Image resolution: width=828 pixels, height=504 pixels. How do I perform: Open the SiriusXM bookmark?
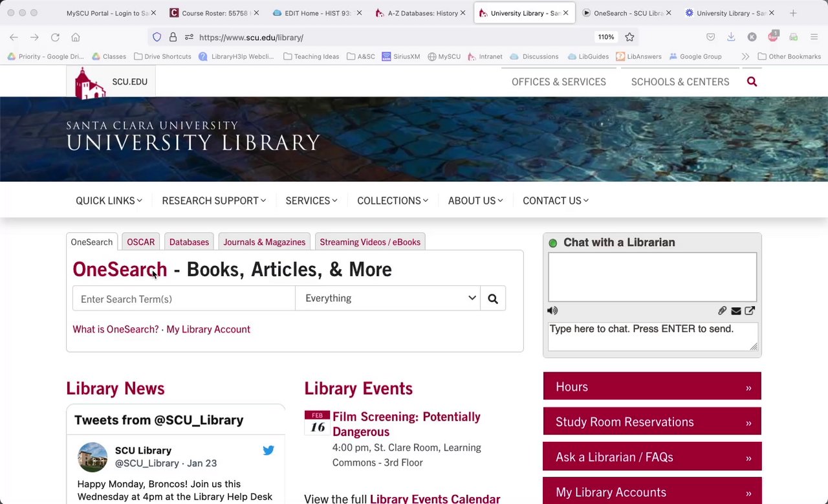click(x=401, y=56)
